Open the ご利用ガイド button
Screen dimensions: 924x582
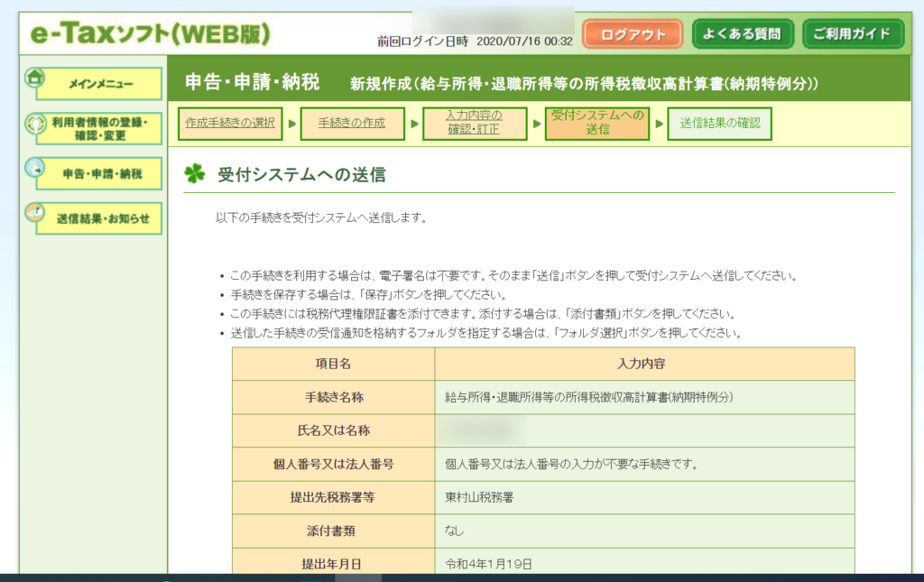[x=852, y=34]
